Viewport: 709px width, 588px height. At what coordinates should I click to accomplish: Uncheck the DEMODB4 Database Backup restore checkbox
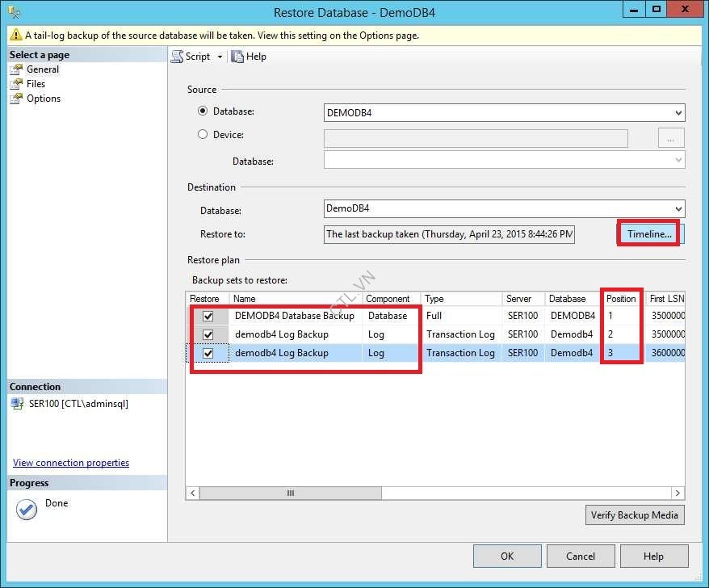(x=208, y=316)
